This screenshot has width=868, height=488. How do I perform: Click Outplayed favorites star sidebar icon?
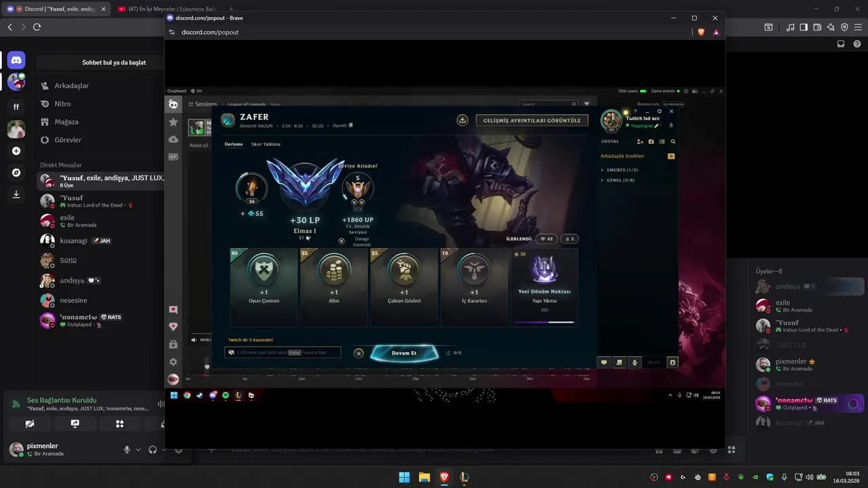pyautogui.click(x=174, y=122)
